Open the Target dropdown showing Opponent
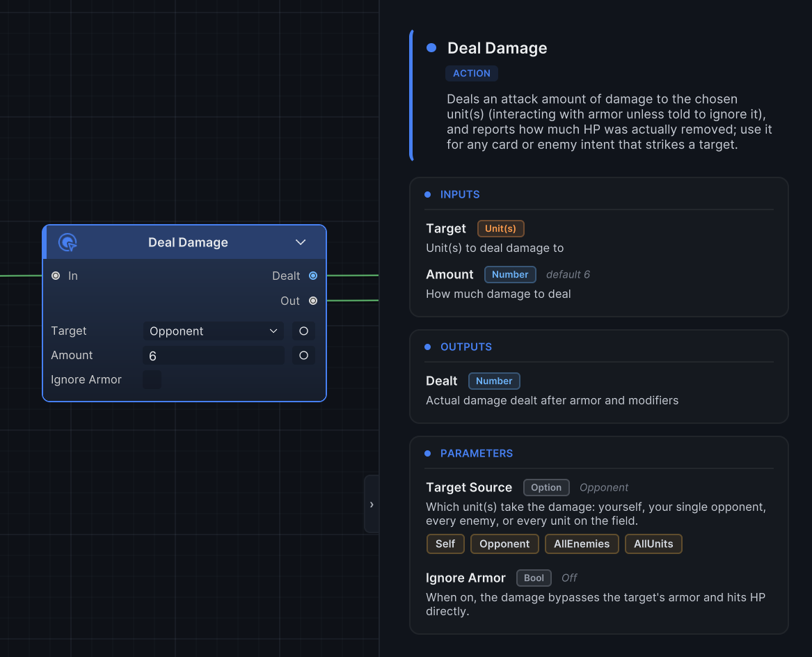The image size is (812, 657). coord(214,331)
